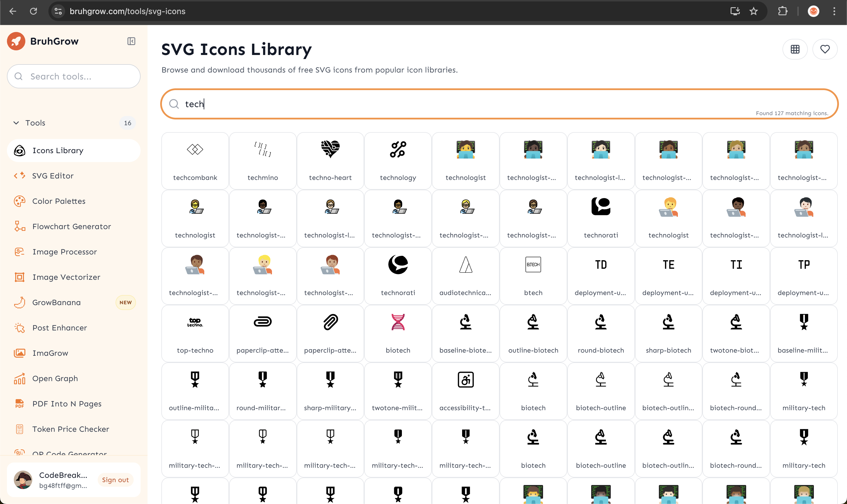847x504 pixels.
Task: Click install app icon in address bar
Action: tap(735, 11)
